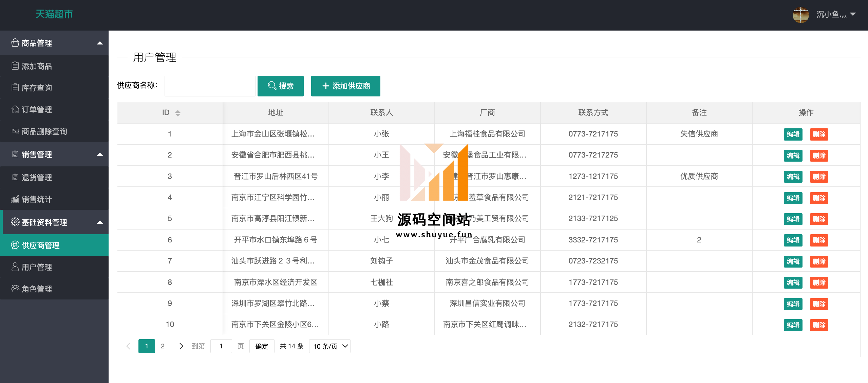Screen dimensions: 868x383
Task: Click the 商品管理 shopping bag icon
Action: (x=15, y=43)
